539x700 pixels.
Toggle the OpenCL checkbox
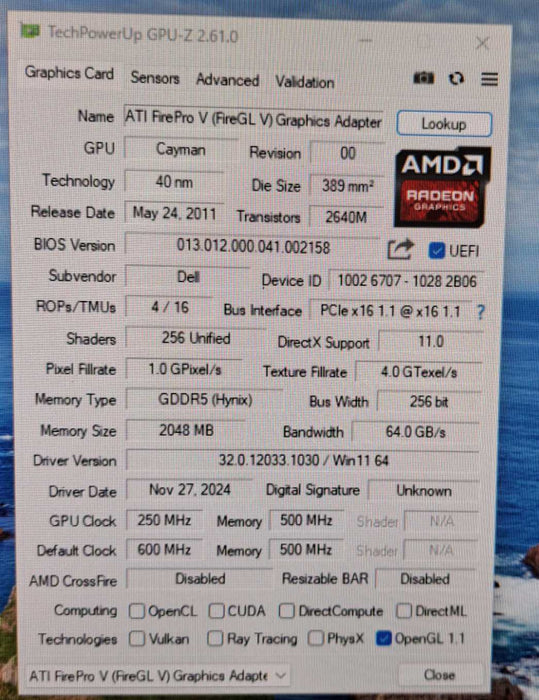(137, 611)
